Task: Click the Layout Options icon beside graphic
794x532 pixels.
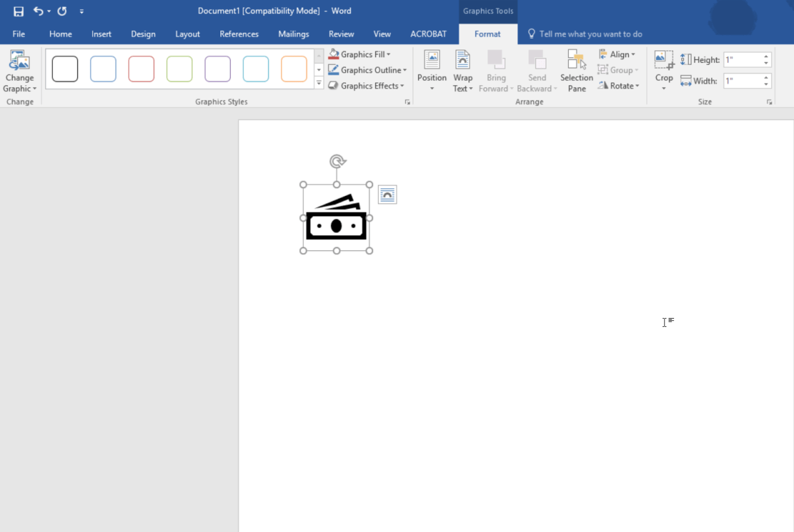Action: click(387, 195)
